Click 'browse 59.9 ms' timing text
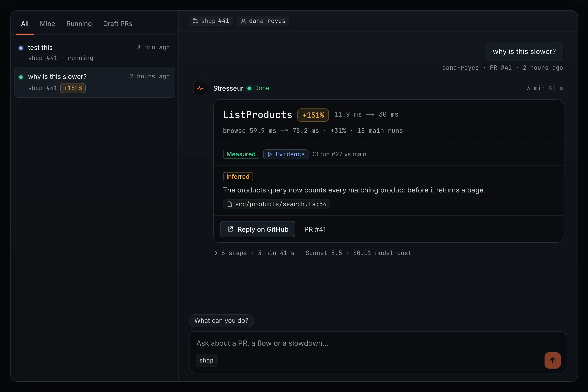 tap(249, 131)
